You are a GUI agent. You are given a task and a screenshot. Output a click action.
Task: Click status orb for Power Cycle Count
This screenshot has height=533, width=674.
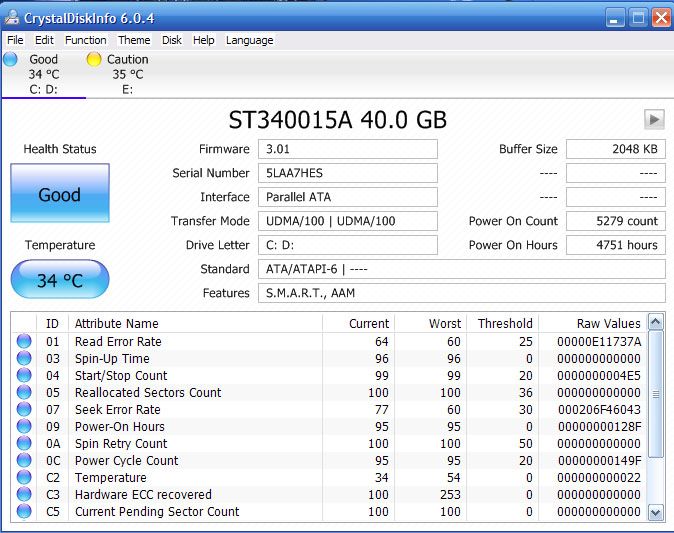coord(24,460)
